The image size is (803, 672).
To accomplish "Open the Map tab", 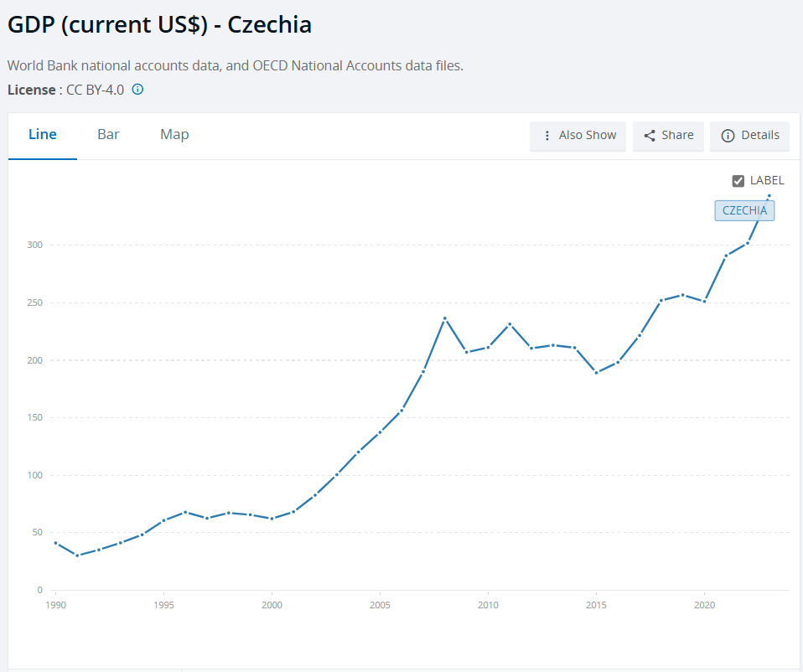I will 174,134.
